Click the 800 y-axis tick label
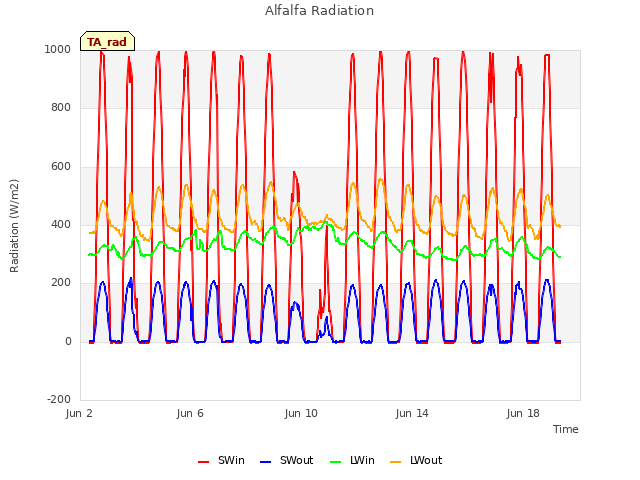This screenshot has width=640, height=480. point(61,108)
